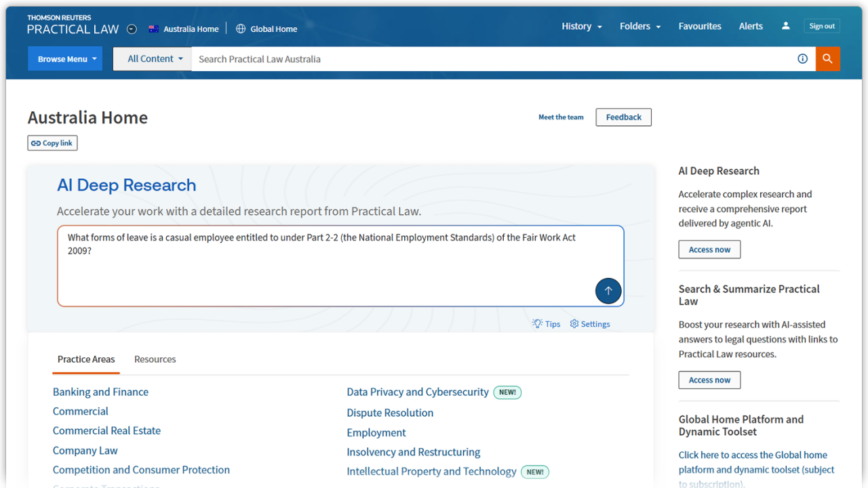
Task: Open Commercial practice area
Action: [x=81, y=411]
